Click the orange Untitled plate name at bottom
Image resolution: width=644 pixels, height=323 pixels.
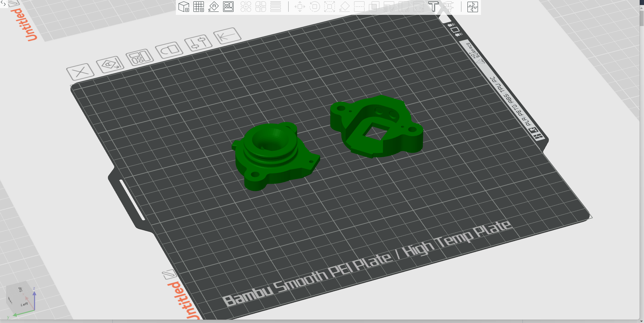coord(184,301)
